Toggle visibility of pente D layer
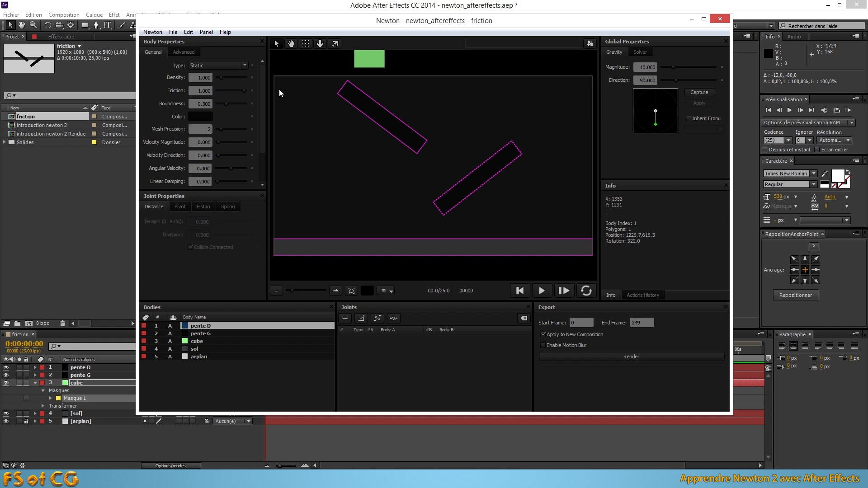This screenshot has width=868, height=488. click(x=5, y=367)
